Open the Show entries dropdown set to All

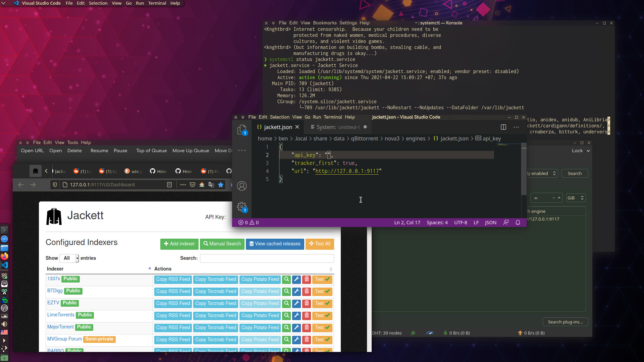pos(69,258)
